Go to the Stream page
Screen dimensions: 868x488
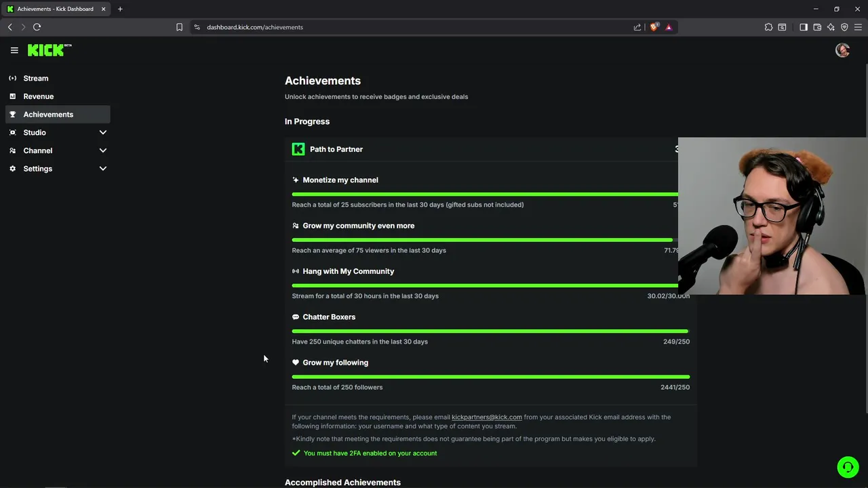click(x=36, y=79)
